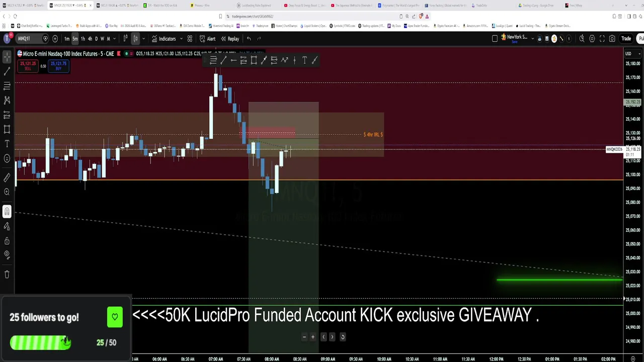Create an Alert
This screenshot has width=644, height=362.
pos(207,39)
